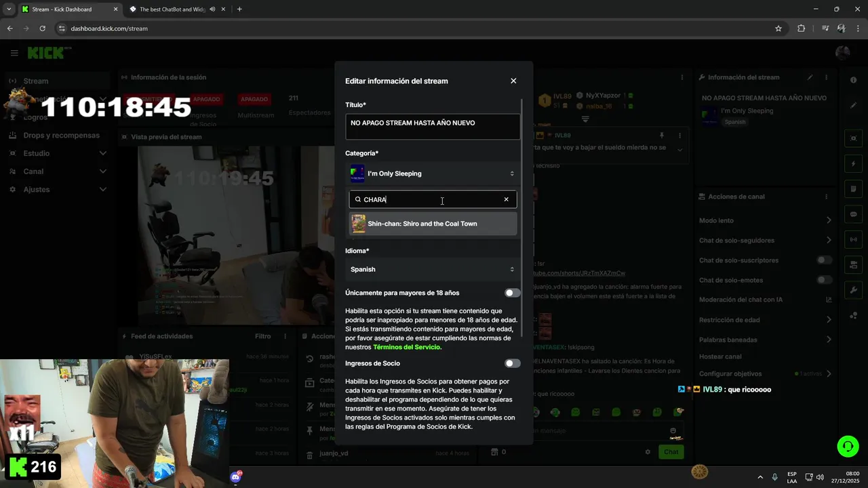Open the hamburger menu next to Kick logo
This screenshot has width=868, height=488.
click(x=14, y=53)
